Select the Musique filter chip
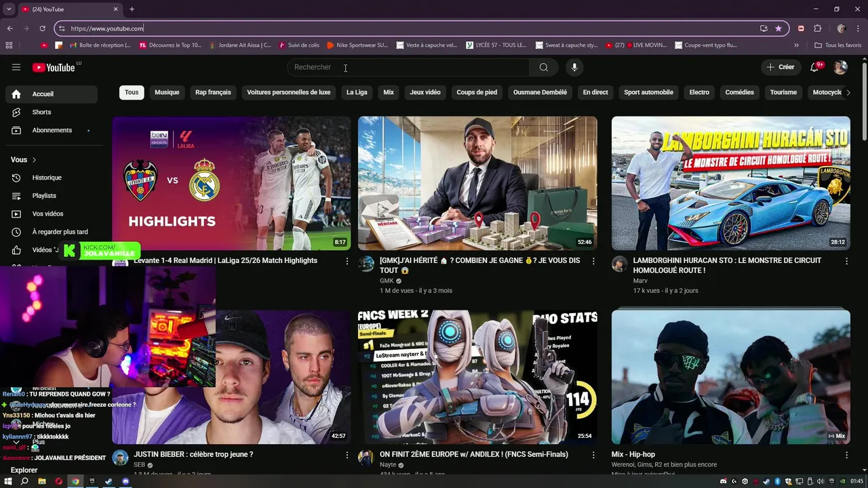868x488 pixels. tap(167, 92)
